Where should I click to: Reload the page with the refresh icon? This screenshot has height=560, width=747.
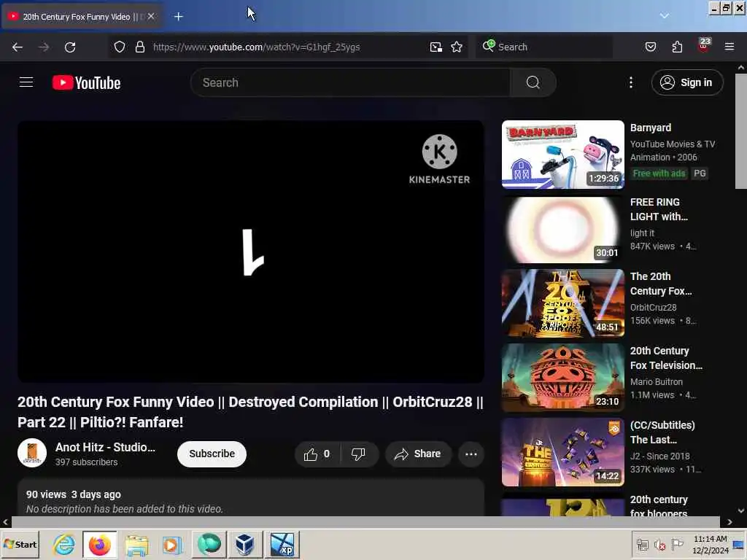[70, 47]
